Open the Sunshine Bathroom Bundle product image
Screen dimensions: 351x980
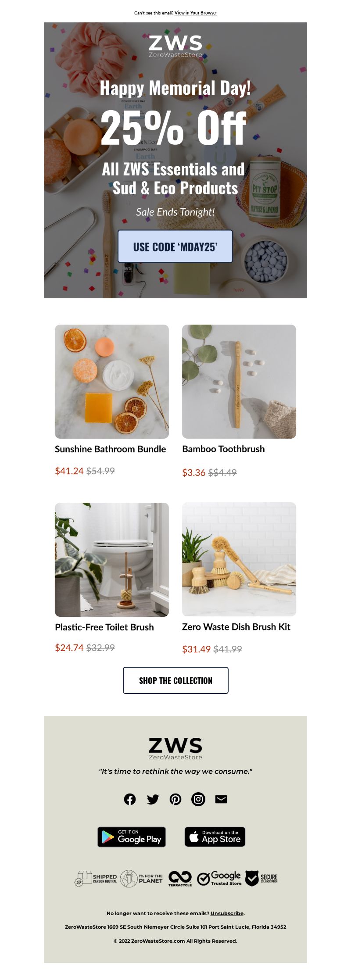(112, 382)
